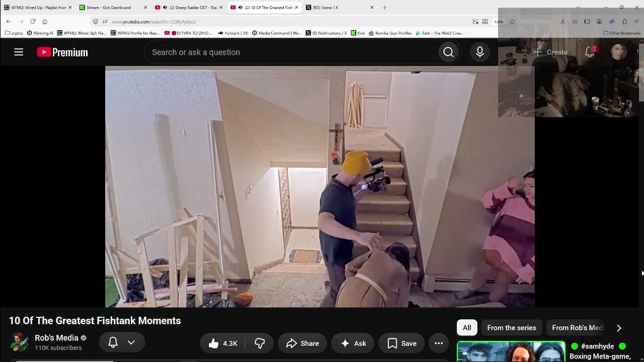Open the Parti - The Web3 Crea... bookmark
Screen dimensions: 644x362
439,33
